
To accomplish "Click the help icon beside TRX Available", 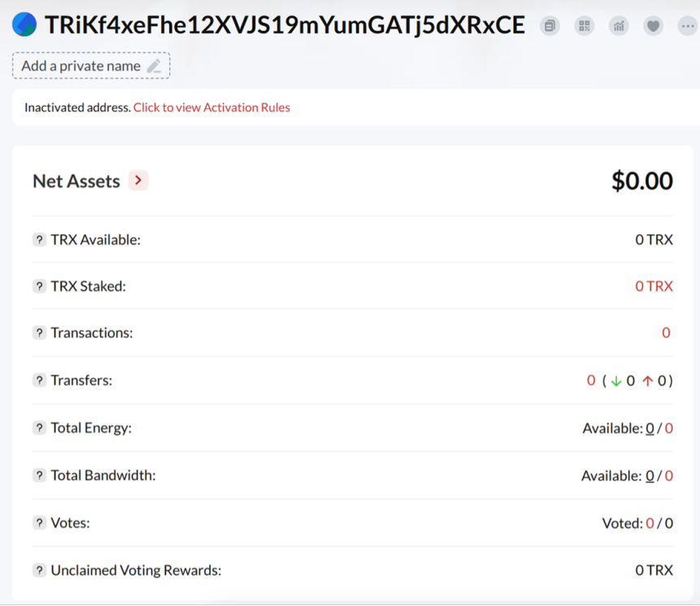I will point(39,240).
